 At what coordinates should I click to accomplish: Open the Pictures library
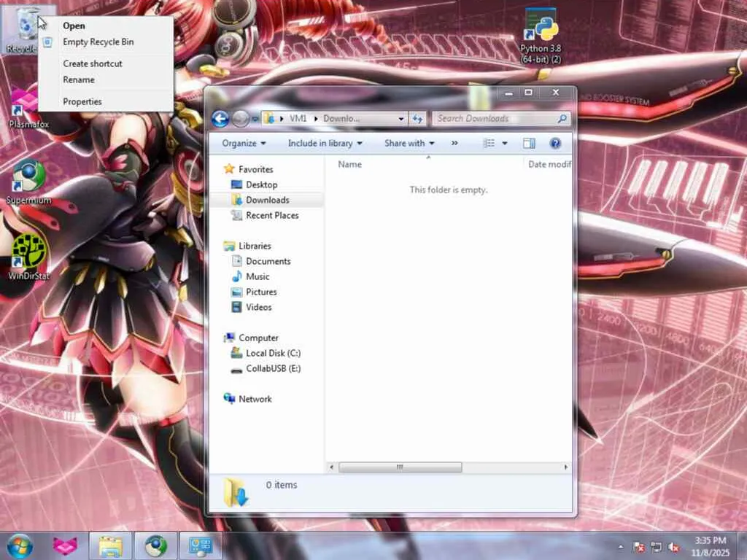[x=261, y=292]
